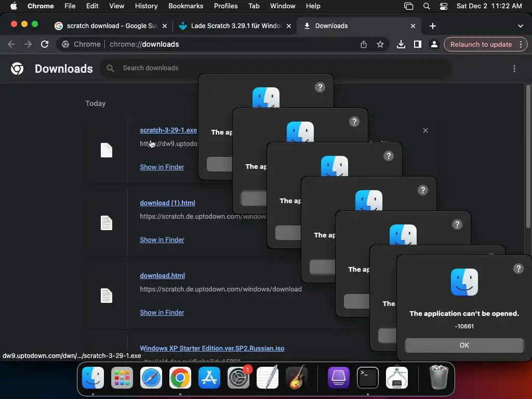The height and width of the screenshot is (399, 532).
Task: Open Control Center in menu bar
Action: click(444, 6)
